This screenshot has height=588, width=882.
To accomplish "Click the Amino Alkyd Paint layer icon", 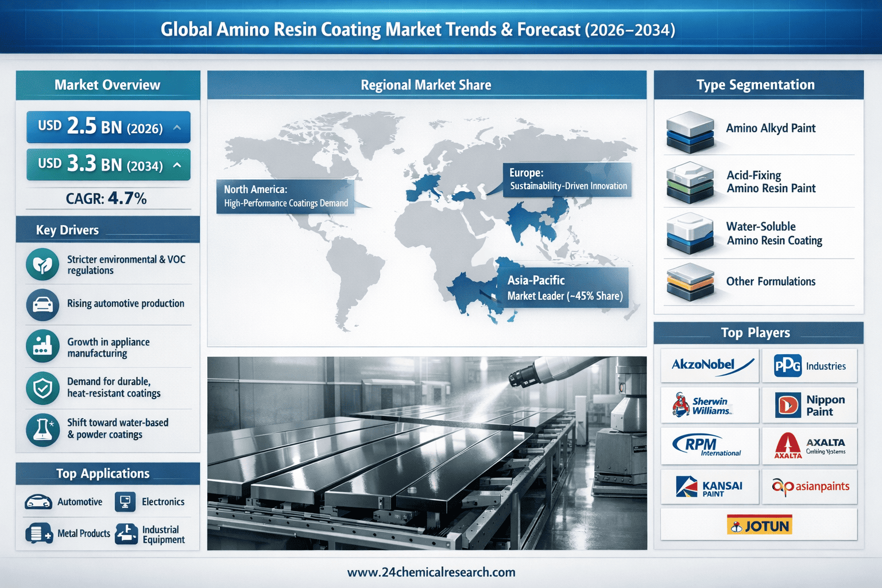I will (x=690, y=131).
